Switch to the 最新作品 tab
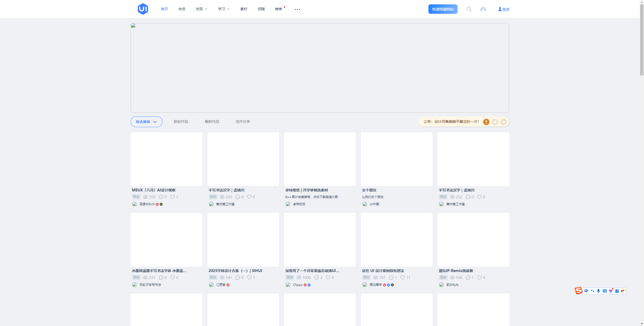Screen dimensions: 644x326 tap(212, 122)
